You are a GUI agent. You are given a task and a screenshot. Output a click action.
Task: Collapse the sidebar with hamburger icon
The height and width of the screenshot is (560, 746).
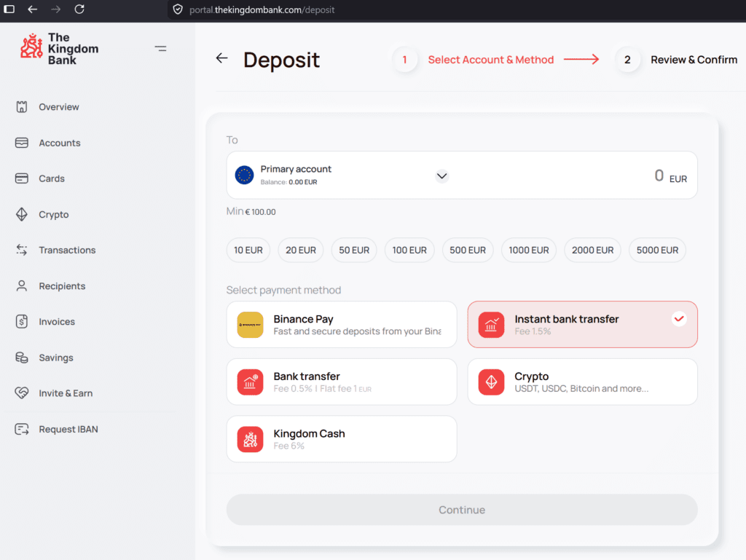pos(161,49)
